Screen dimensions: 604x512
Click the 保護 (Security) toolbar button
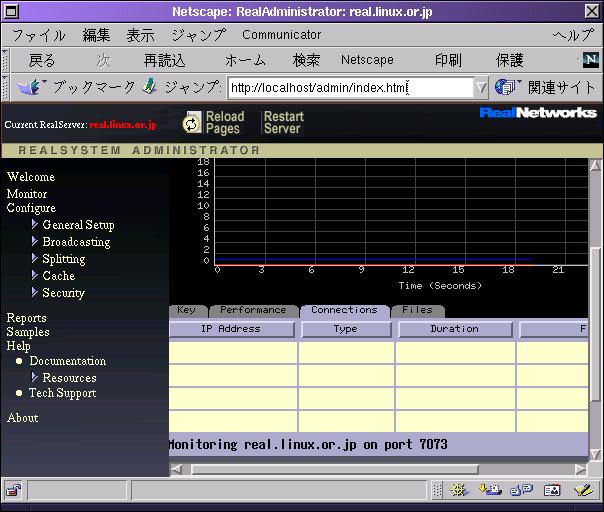coord(509,60)
